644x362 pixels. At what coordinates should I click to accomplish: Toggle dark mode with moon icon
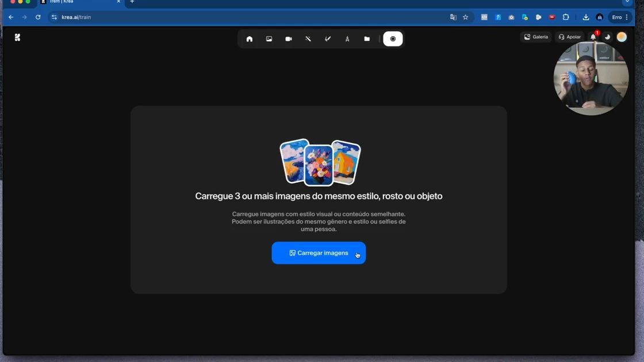pyautogui.click(x=607, y=37)
